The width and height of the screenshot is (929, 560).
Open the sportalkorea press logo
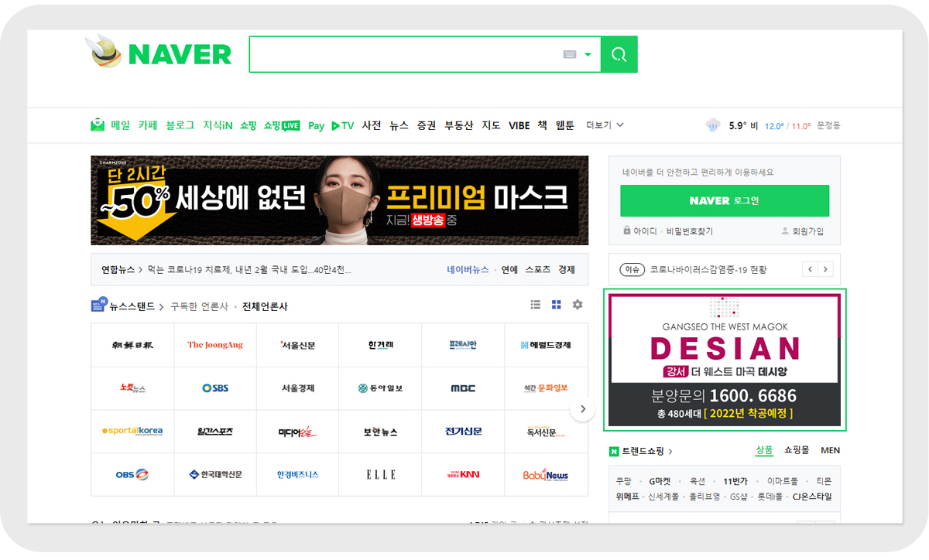click(x=132, y=432)
